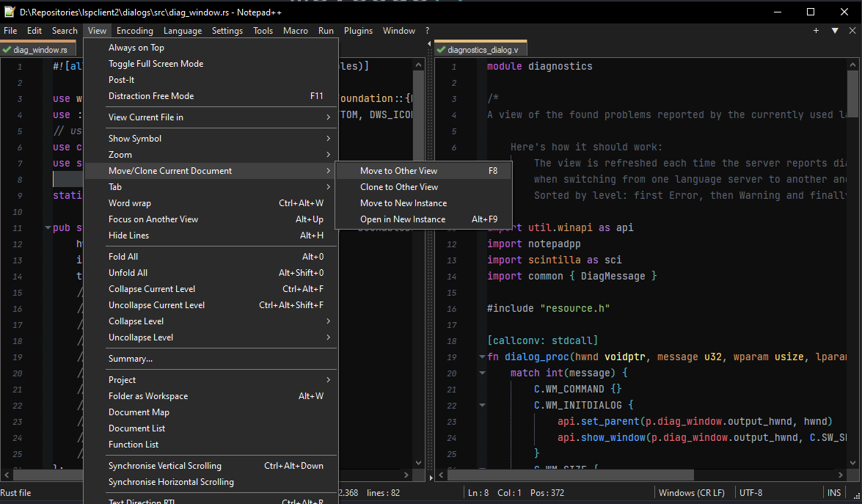Expand the Project submenu

[211, 380]
